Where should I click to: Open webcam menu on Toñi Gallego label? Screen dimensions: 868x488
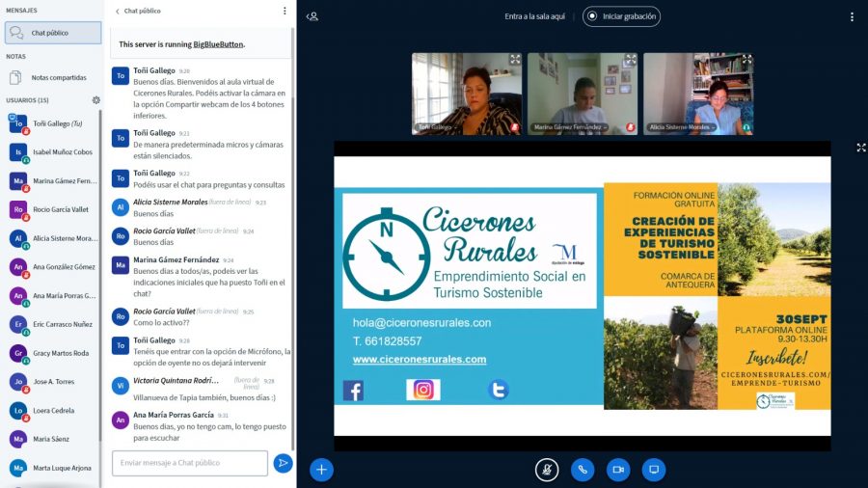437,127
